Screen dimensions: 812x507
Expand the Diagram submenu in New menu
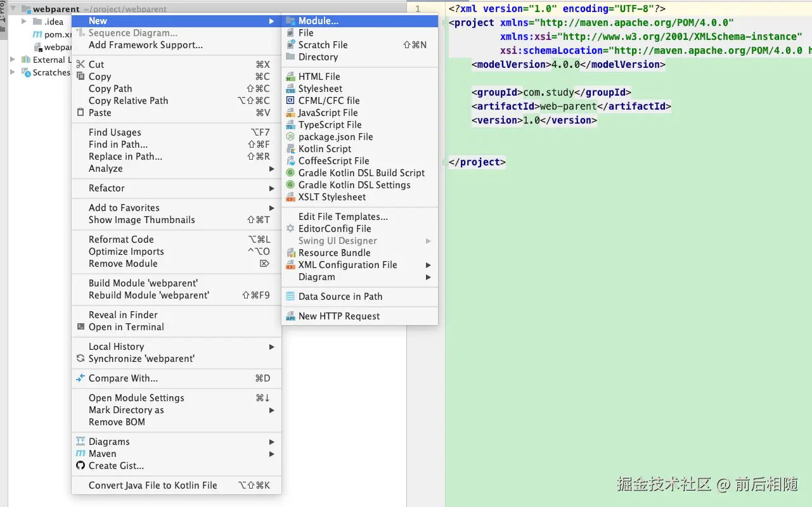[x=359, y=277]
